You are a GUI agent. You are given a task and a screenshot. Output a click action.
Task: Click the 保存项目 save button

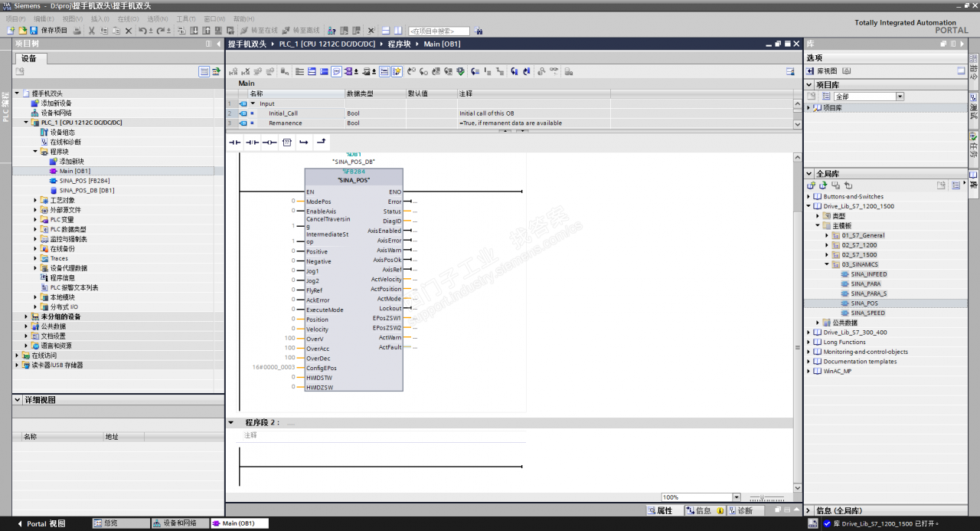pos(47,31)
